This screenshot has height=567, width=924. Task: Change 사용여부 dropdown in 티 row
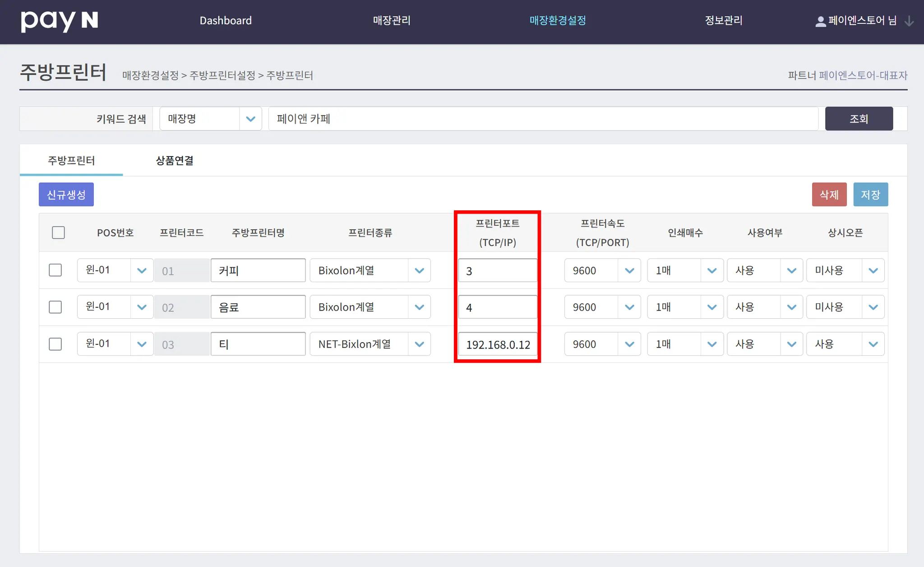point(765,344)
